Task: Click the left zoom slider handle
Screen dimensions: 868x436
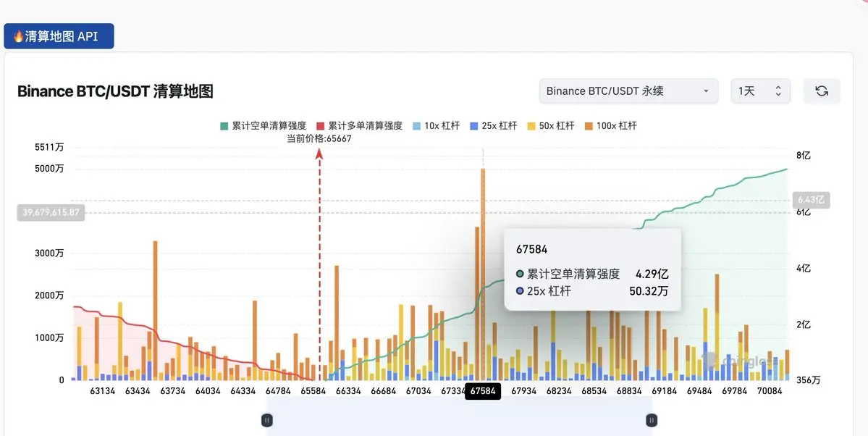Action: tap(267, 421)
